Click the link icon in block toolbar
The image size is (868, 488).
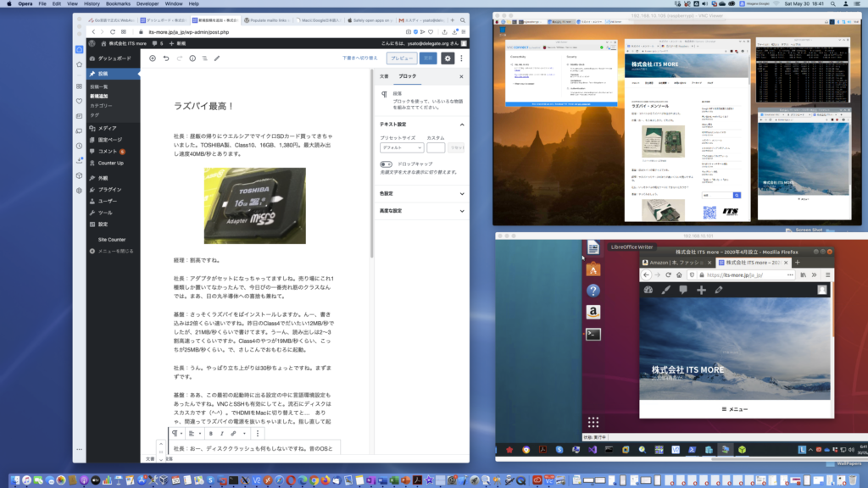pyautogui.click(x=233, y=433)
